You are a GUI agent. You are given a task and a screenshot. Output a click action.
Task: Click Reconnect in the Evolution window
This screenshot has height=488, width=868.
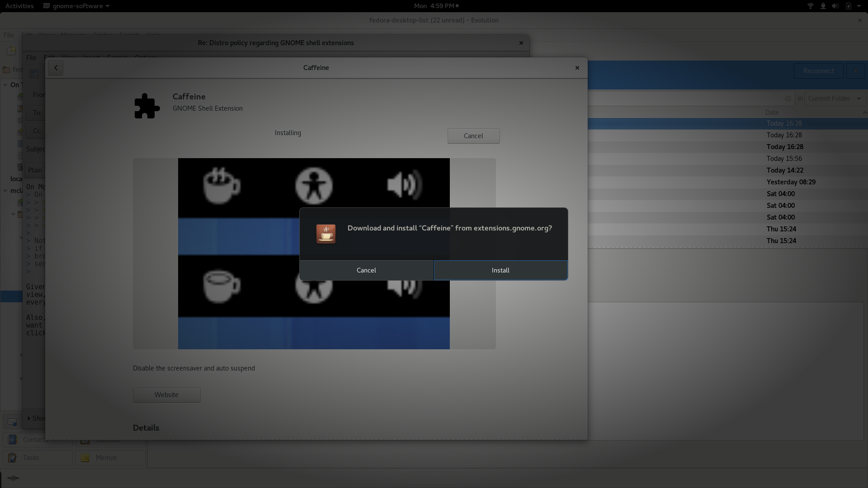coord(818,71)
